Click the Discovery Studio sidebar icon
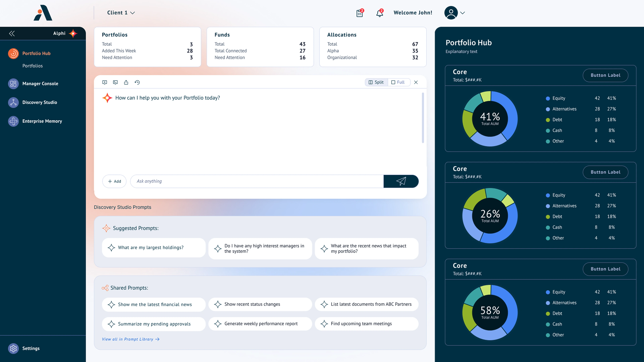This screenshot has height=362, width=644. click(x=13, y=102)
